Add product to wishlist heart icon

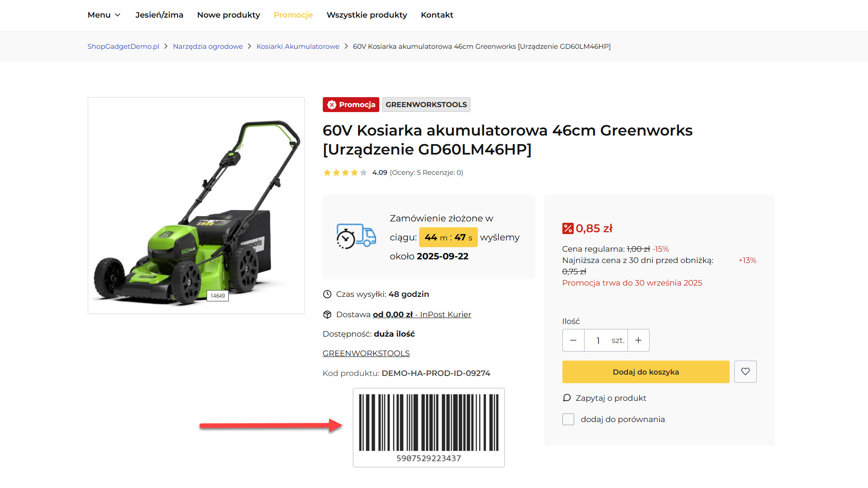[745, 371]
